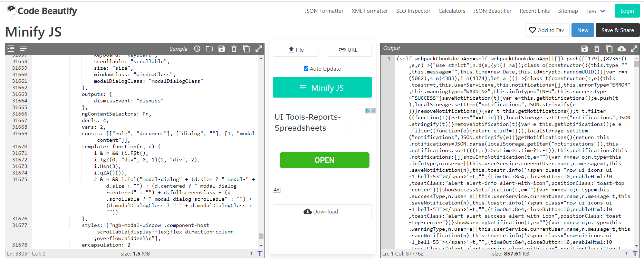Click the 'dismissEvent: "dismiss"' code line
644x260 pixels.
click(129, 101)
